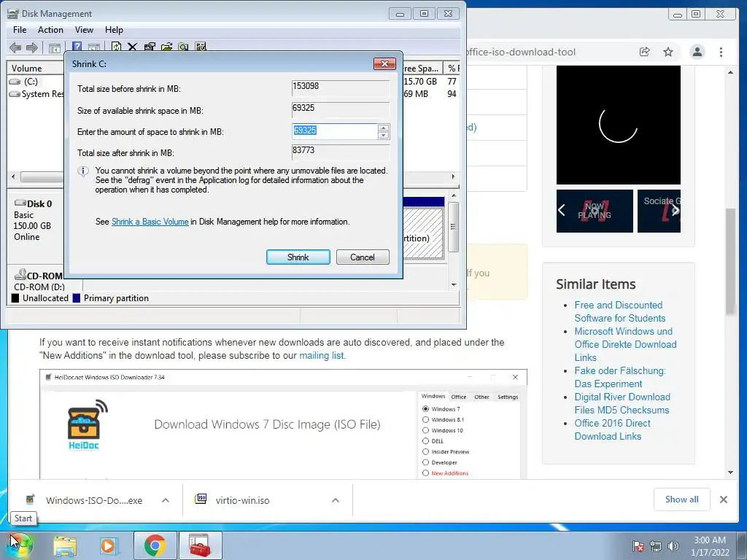The image size is (747, 560).
Task: Click the Open folder icon in the toolbar
Action: point(166,47)
